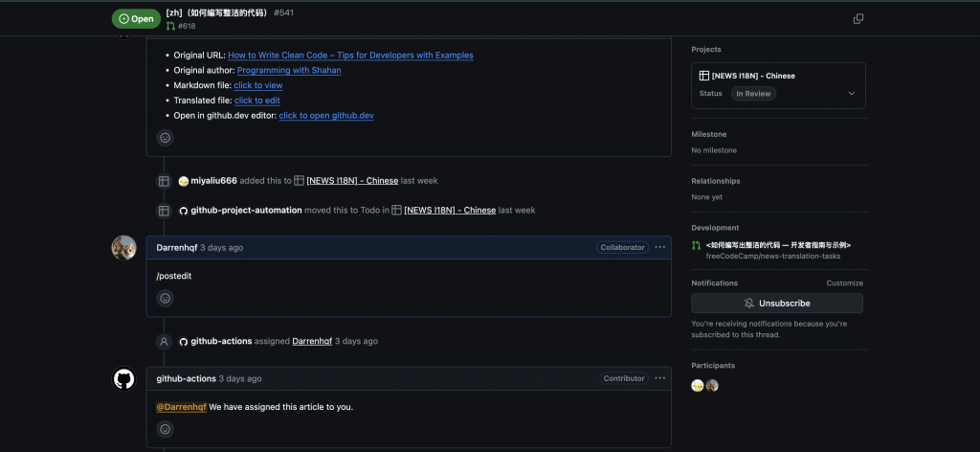The width and height of the screenshot is (980, 452).
Task: Click the 3 days ago timestamp on github-actions' comment
Action: pos(240,379)
